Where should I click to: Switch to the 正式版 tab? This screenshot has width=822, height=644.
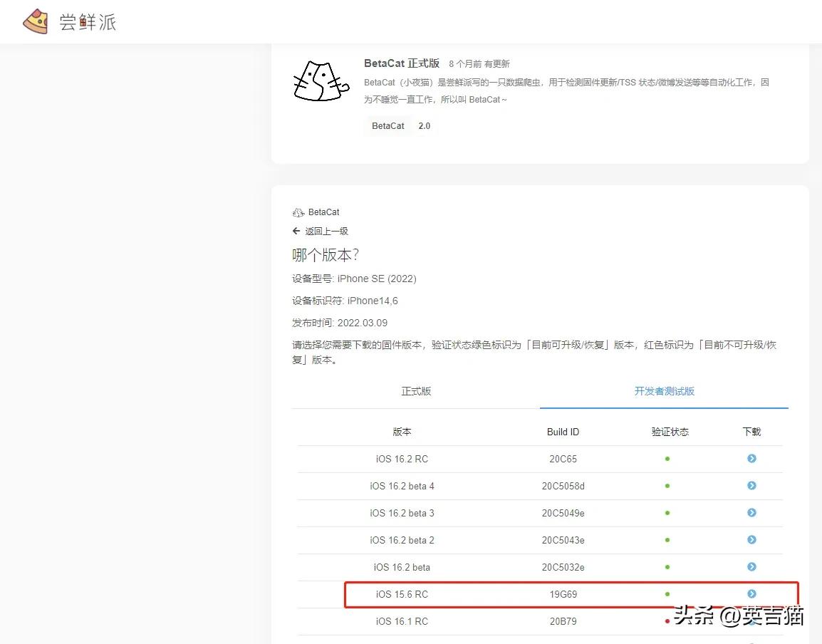(416, 390)
